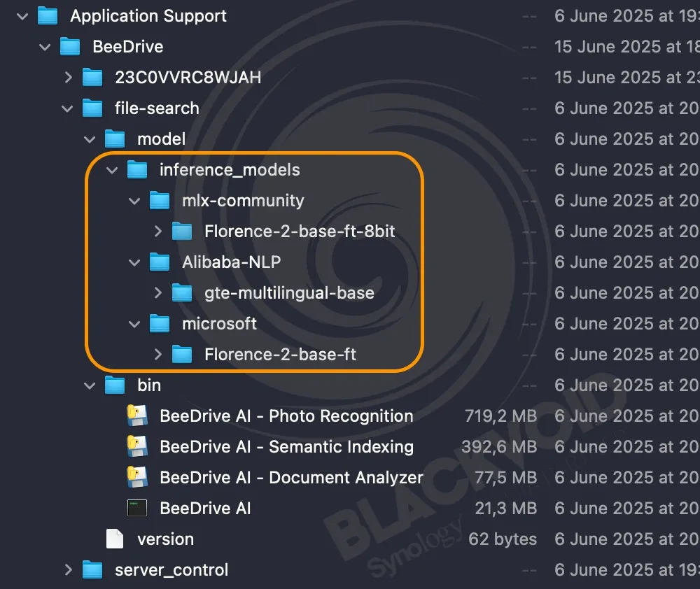
Task: Click the version document file icon
Action: tap(115, 539)
